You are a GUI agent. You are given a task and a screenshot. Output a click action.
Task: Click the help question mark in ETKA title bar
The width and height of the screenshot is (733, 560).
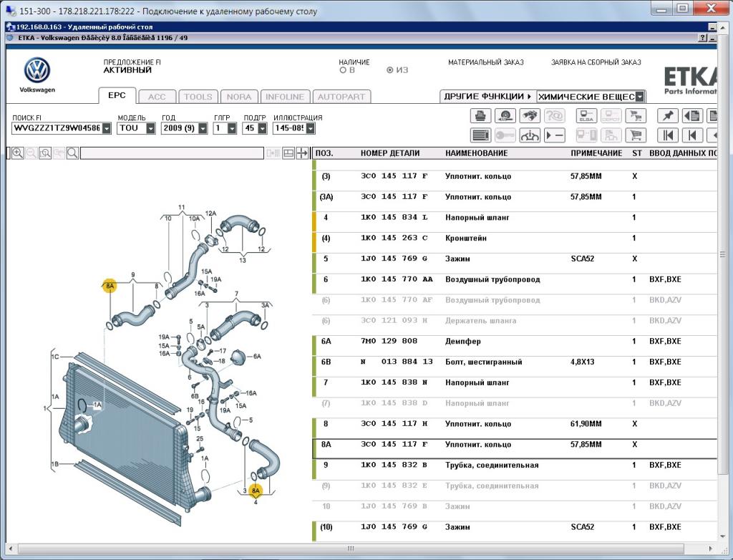click(703, 38)
